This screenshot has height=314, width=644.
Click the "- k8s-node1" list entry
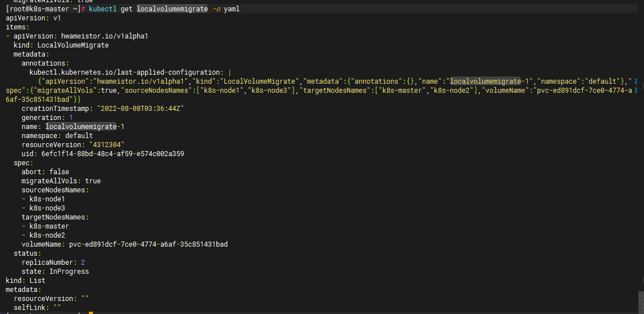coord(43,199)
